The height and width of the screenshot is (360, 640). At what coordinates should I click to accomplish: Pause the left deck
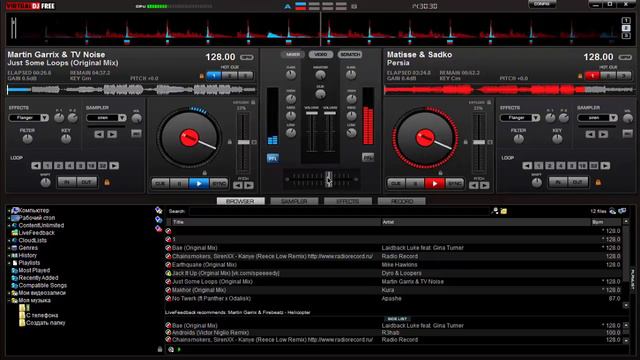pos(179,184)
